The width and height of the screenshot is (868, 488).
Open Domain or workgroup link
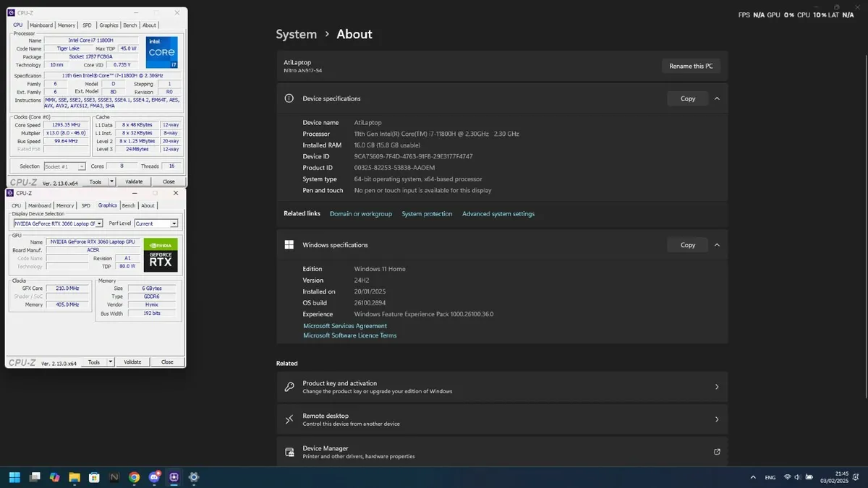point(361,214)
